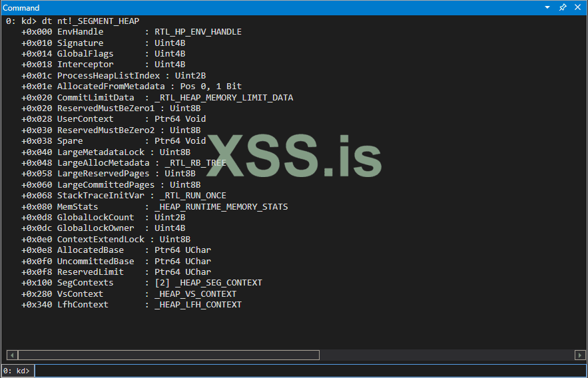
Task: Click the LargeAllocMetadata field name
Action: pyautogui.click(x=103, y=163)
